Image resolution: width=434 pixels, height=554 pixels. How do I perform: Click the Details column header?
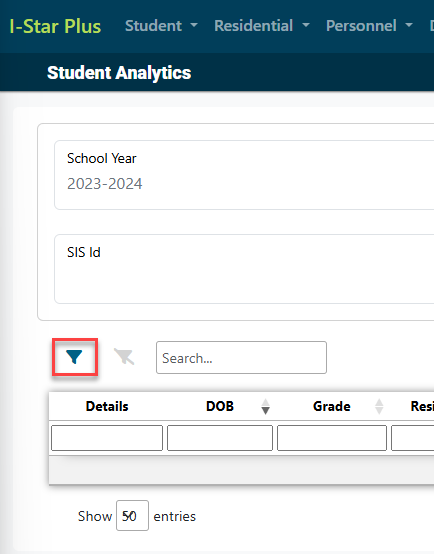[x=107, y=406]
